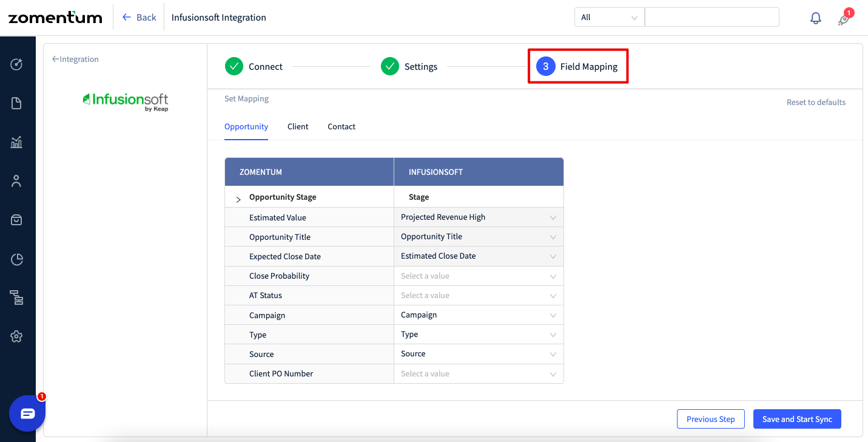This screenshot has width=868, height=442.
Task: Click the Connect step checkmark icon
Action: click(x=234, y=66)
